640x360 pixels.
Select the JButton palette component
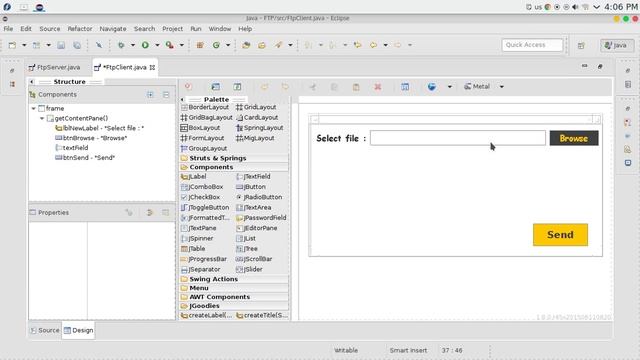click(251, 187)
